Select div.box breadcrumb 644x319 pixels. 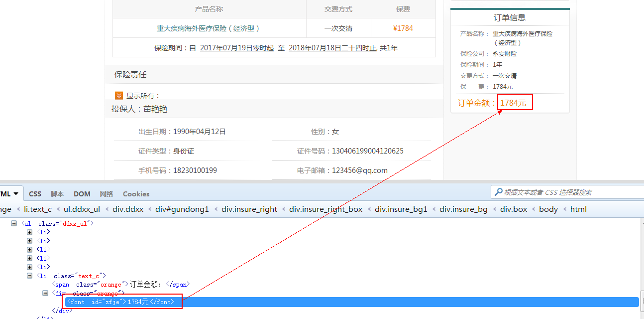point(514,209)
